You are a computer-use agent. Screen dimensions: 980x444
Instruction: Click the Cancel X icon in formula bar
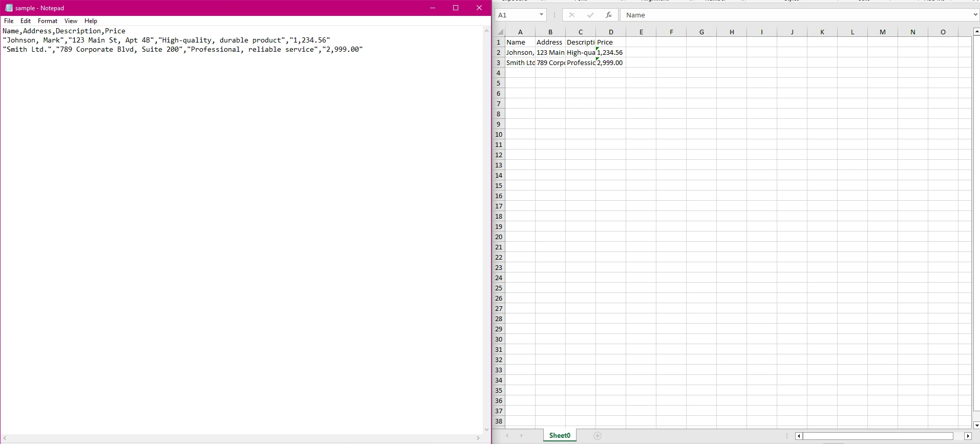[572, 15]
